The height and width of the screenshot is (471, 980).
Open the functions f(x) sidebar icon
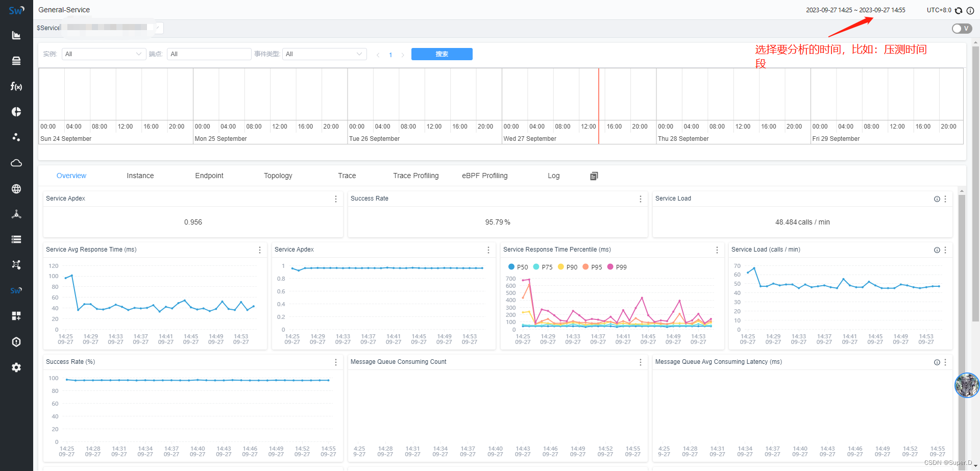pos(16,86)
